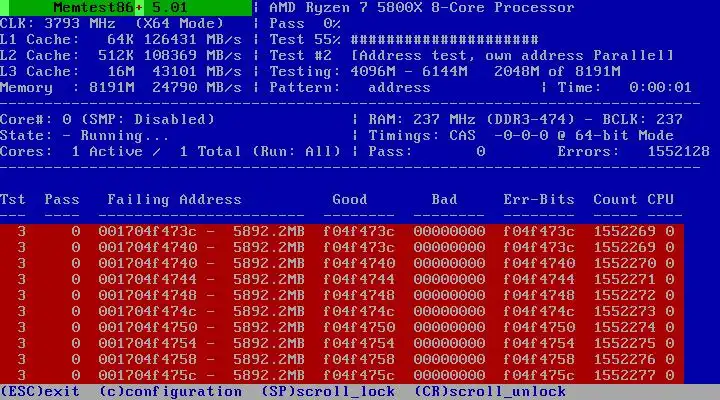Image resolution: width=720 pixels, height=400 pixels.
Task: Click the Good column header
Action: click(350, 199)
